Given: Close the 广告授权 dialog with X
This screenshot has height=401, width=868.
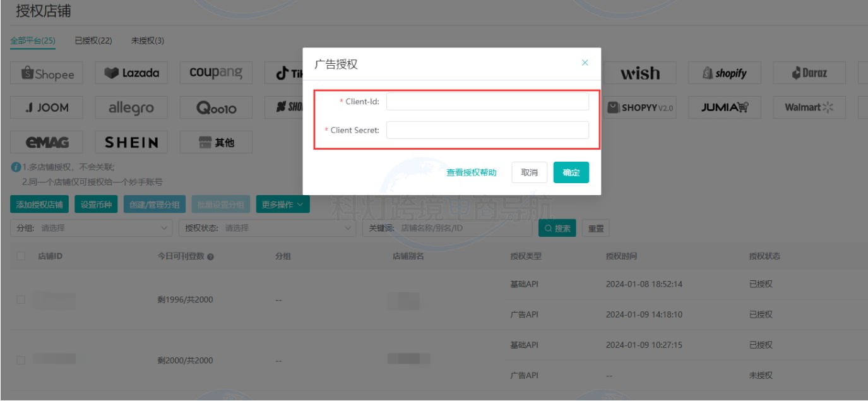Looking at the screenshot, I should [x=585, y=63].
